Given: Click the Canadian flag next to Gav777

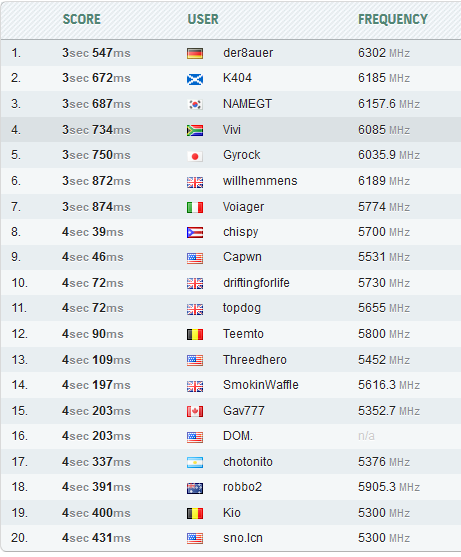Looking at the screenshot, I should click(195, 411).
